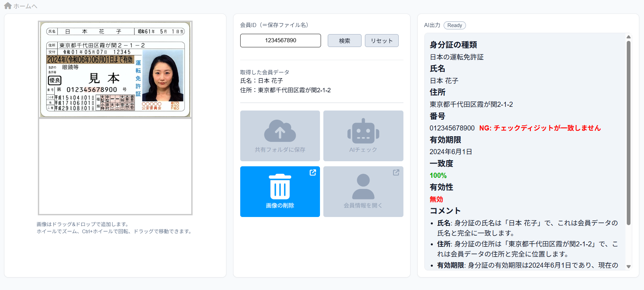
Task: Click the person icon to open member info
Action: (x=363, y=187)
